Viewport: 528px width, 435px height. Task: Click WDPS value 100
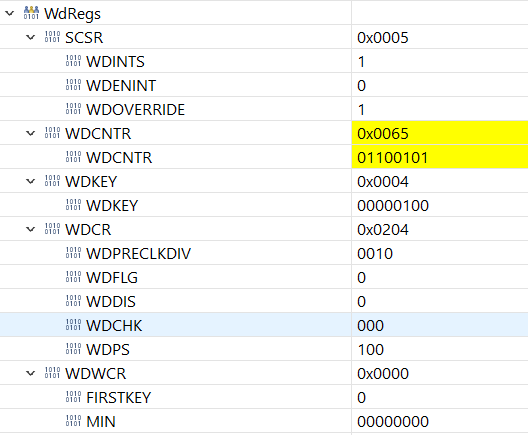370,349
